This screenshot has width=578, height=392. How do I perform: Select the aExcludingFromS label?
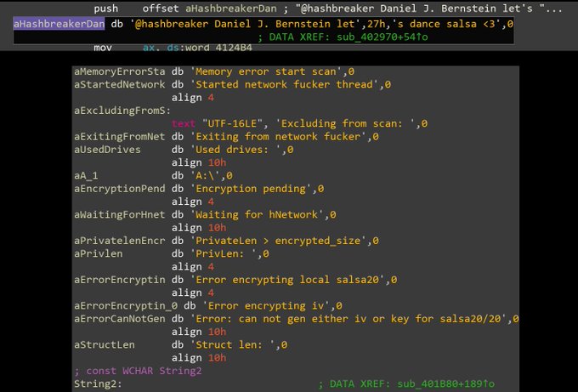[x=122, y=111]
